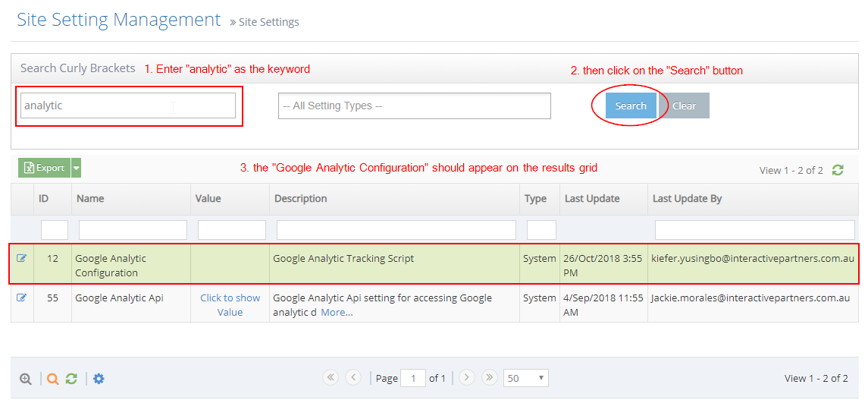Screen dimensions: 868x400
Task: Click the Export button
Action: click(x=45, y=168)
